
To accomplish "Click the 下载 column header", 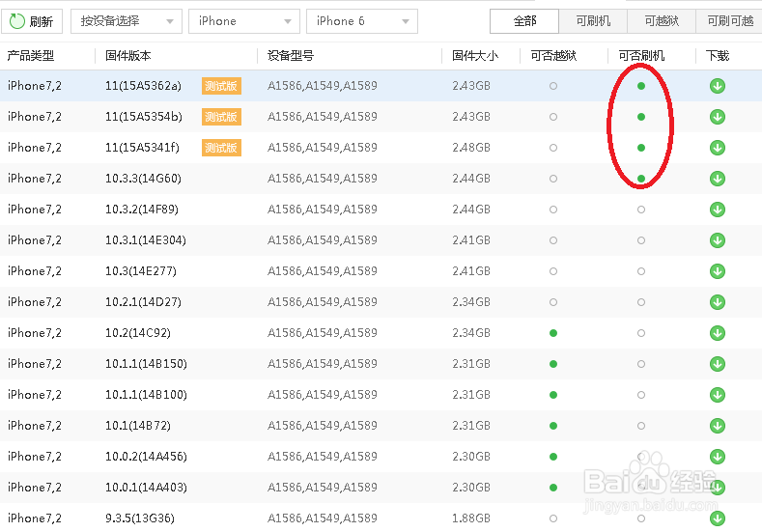I will click(x=718, y=56).
